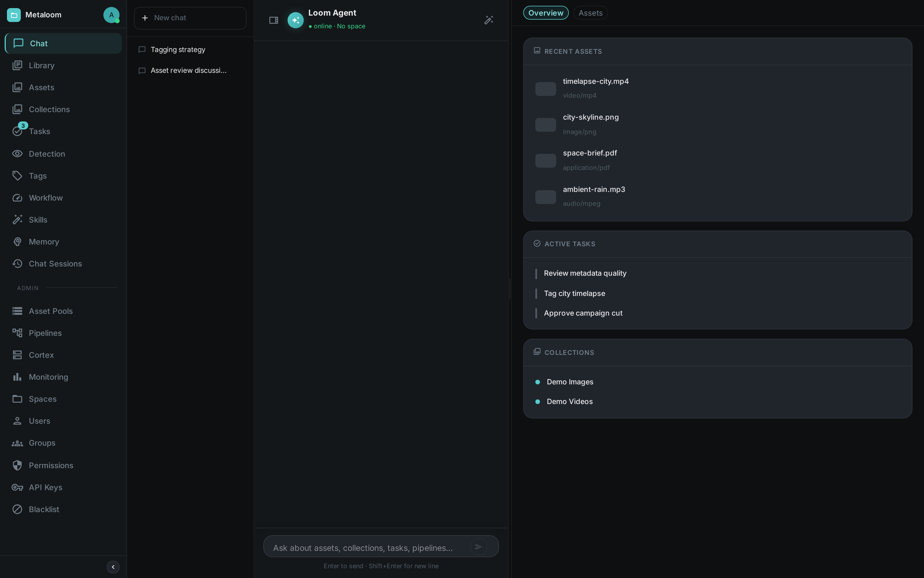Click the magic wand icon in chat header
924x578 pixels.
[x=489, y=20]
